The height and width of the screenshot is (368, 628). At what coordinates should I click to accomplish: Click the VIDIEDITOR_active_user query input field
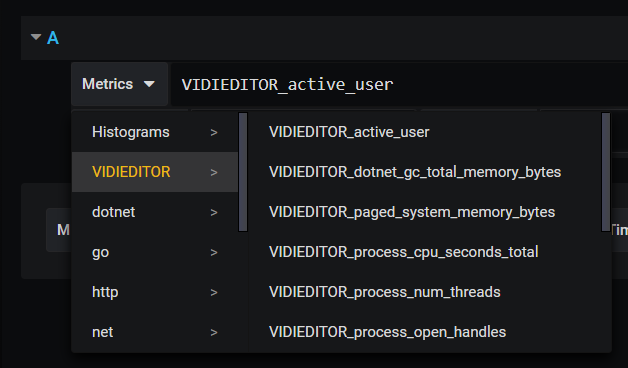click(399, 84)
